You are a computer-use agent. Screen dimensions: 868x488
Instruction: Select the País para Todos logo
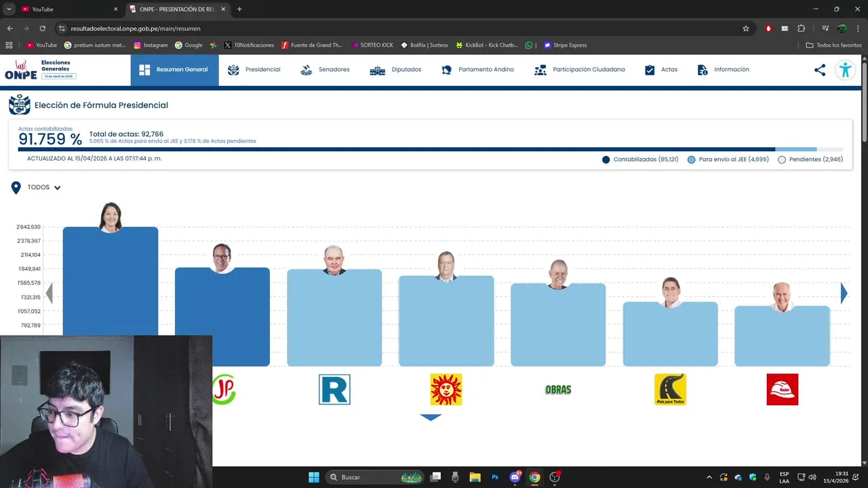(x=670, y=390)
